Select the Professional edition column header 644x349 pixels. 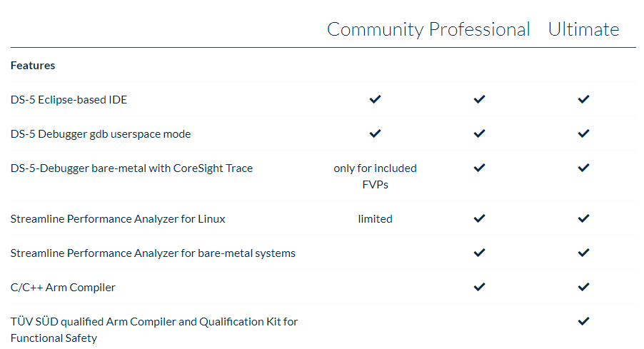coord(480,29)
